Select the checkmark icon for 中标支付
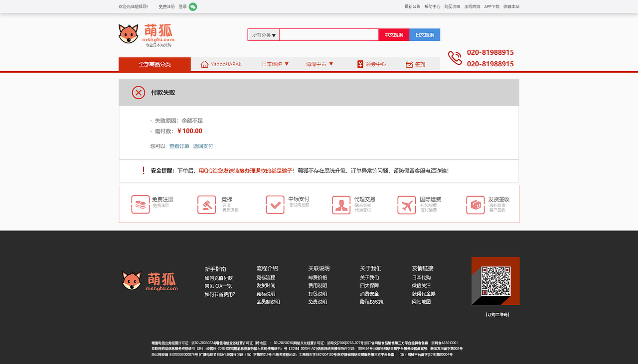This screenshot has height=364, width=638. pyautogui.click(x=275, y=204)
